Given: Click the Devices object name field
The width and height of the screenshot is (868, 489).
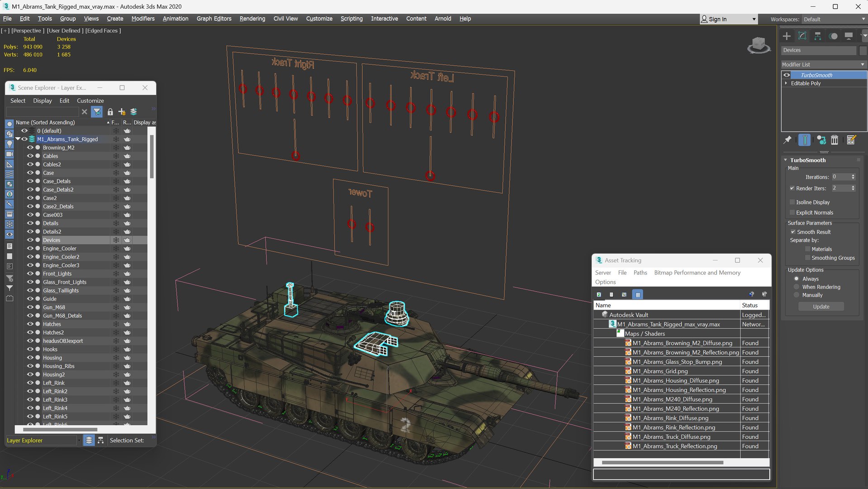Looking at the screenshot, I should [819, 50].
